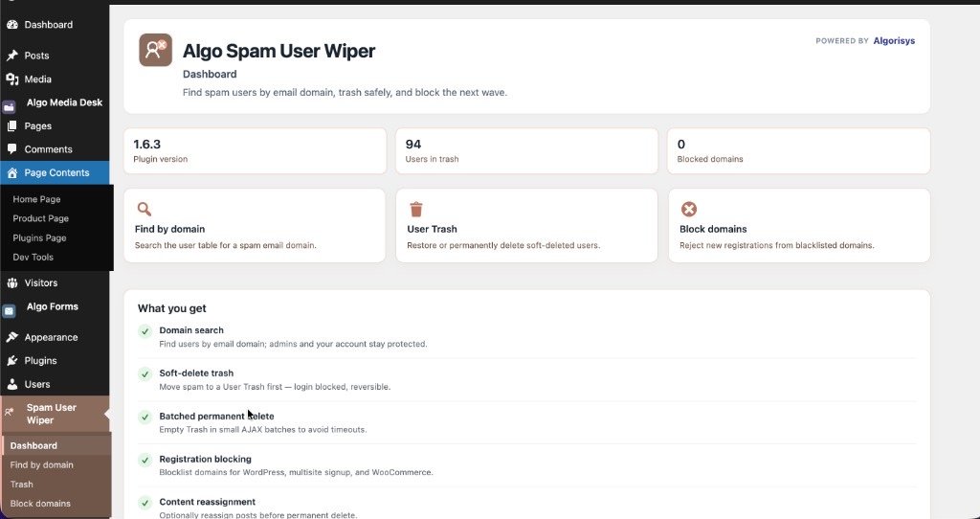Click the 1.6.3 plugin version value
980x519 pixels.
point(146,145)
